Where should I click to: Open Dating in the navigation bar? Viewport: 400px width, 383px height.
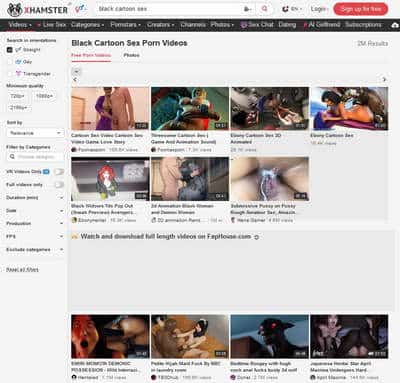[x=287, y=25]
